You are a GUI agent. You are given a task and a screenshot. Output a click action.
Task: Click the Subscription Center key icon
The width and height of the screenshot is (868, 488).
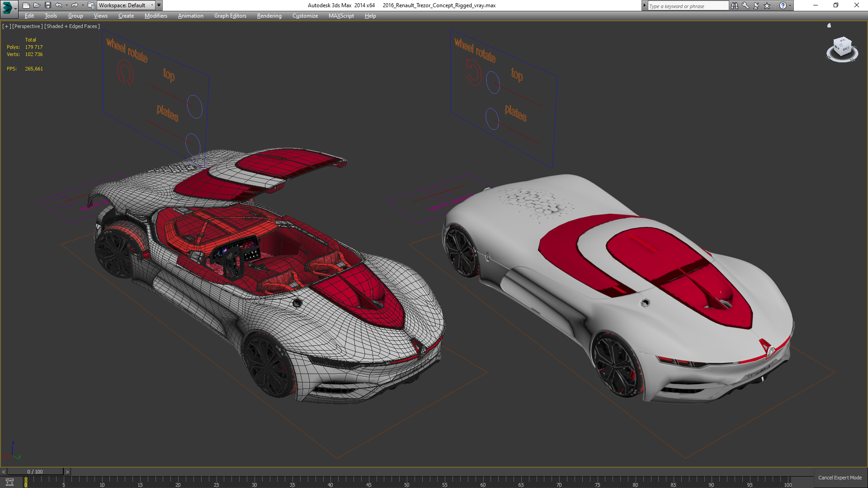(x=745, y=5)
